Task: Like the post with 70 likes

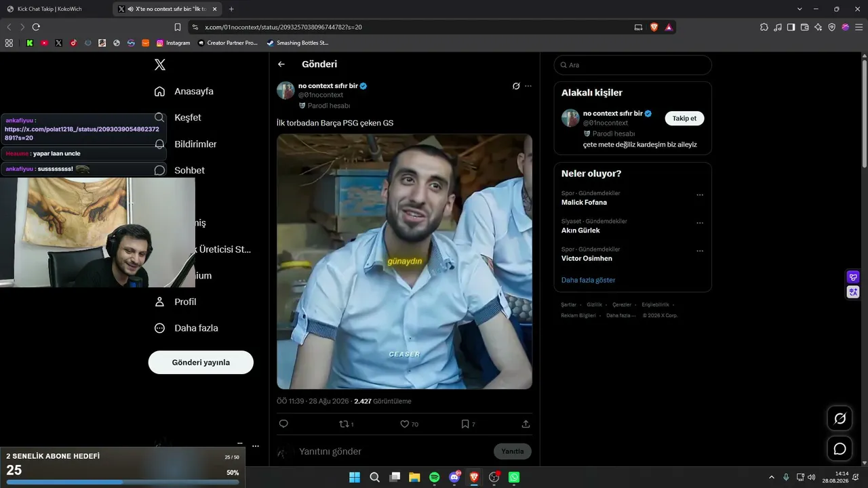Action: pos(409,424)
